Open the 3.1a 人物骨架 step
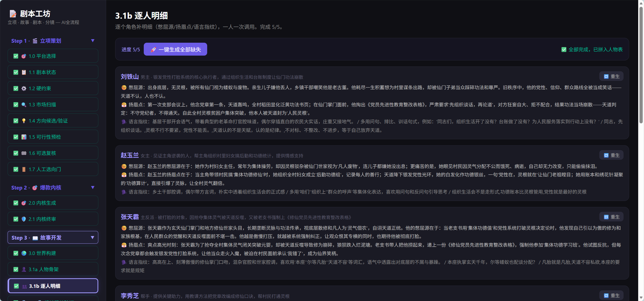The image size is (644, 301). pyautogui.click(x=53, y=269)
